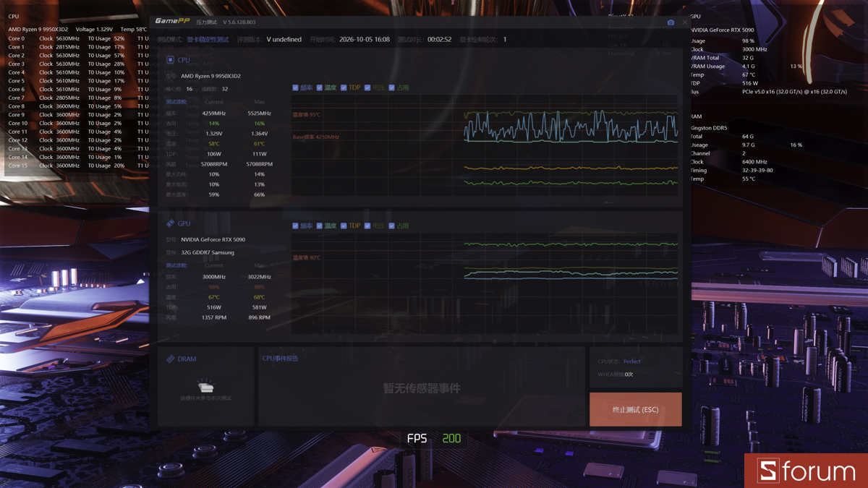Toggle GPU chart 频率 checkbox
Screen dimensions: 868x488
pos(295,226)
